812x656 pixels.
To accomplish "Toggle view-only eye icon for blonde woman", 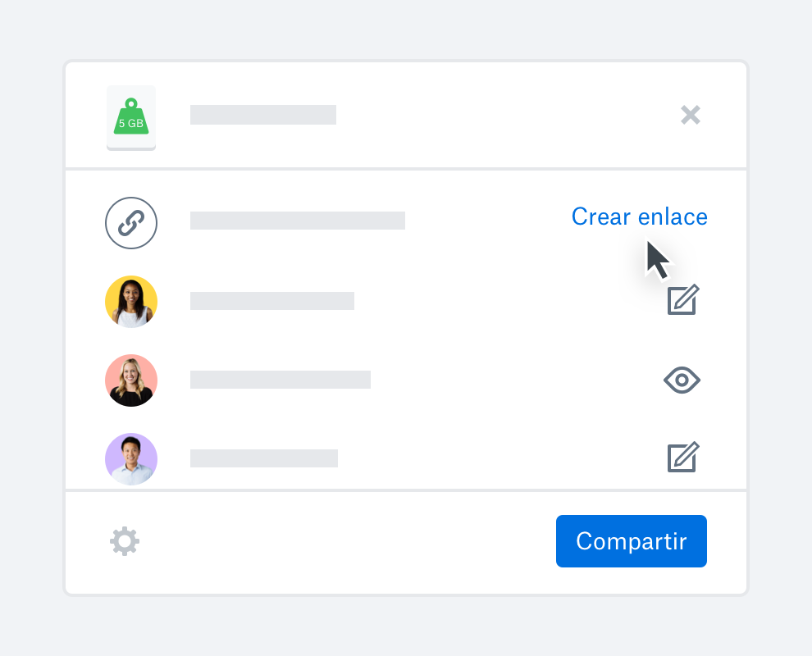I will coord(682,380).
